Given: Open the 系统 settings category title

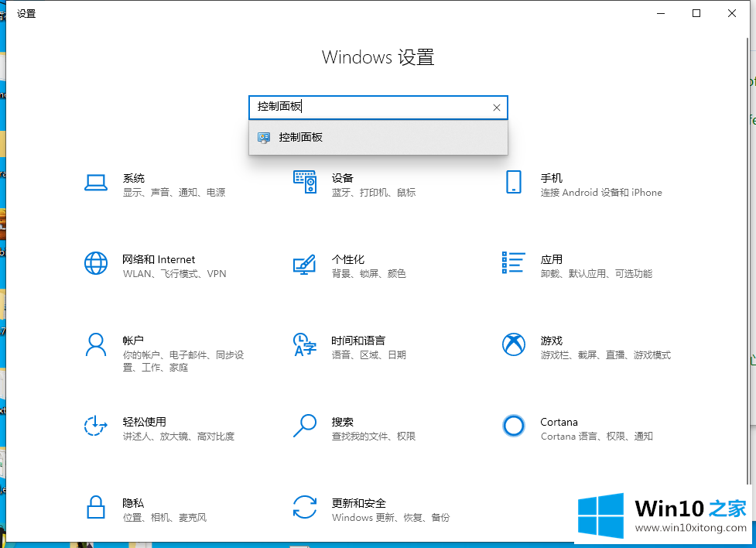Looking at the screenshot, I should tap(134, 178).
